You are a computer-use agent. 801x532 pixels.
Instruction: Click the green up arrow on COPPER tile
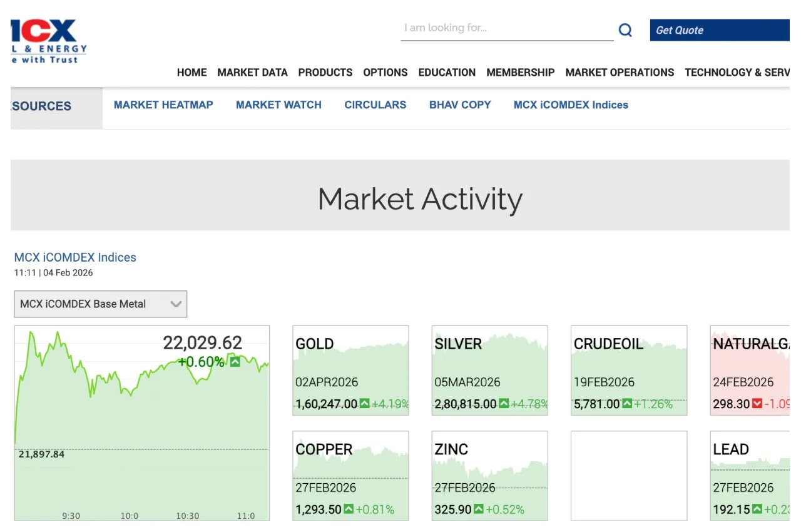(x=349, y=509)
